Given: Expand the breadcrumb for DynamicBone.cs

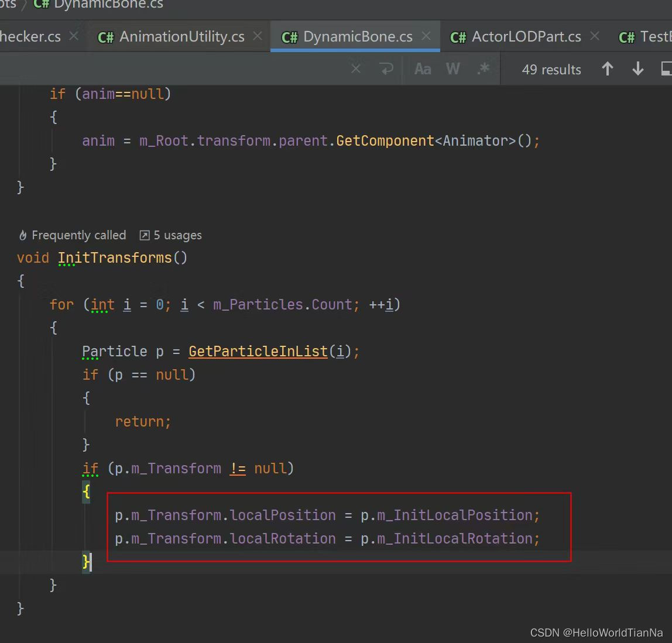Looking at the screenshot, I should [98, 5].
